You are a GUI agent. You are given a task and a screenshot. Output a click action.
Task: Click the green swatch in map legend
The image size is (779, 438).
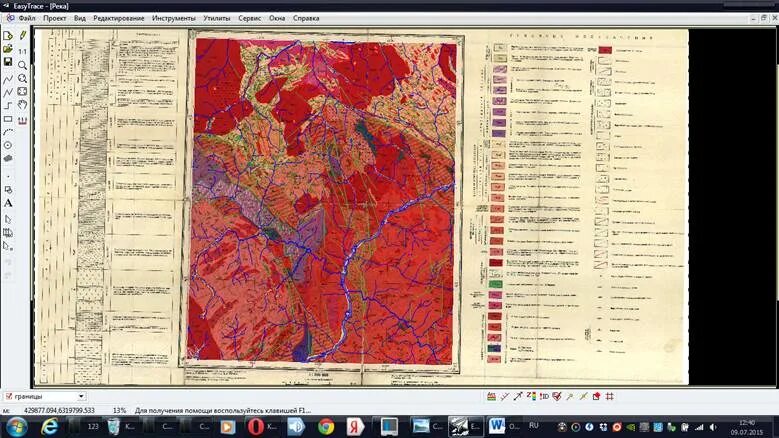(496, 284)
